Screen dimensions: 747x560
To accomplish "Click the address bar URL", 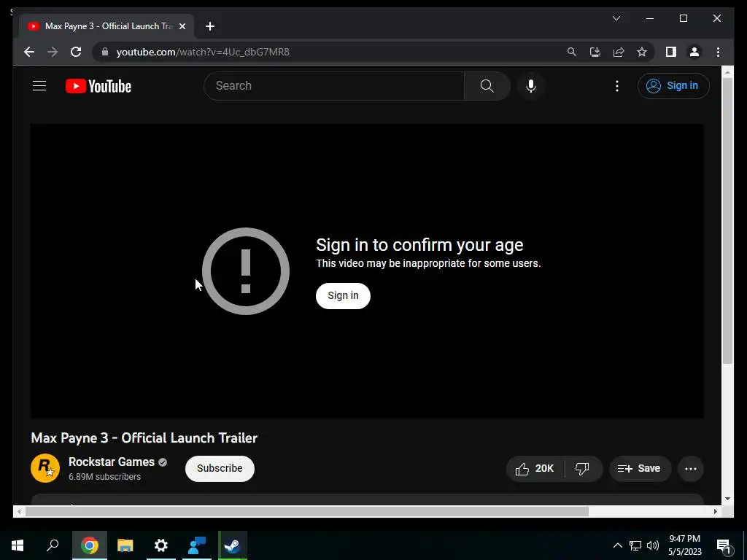I will coord(203,52).
